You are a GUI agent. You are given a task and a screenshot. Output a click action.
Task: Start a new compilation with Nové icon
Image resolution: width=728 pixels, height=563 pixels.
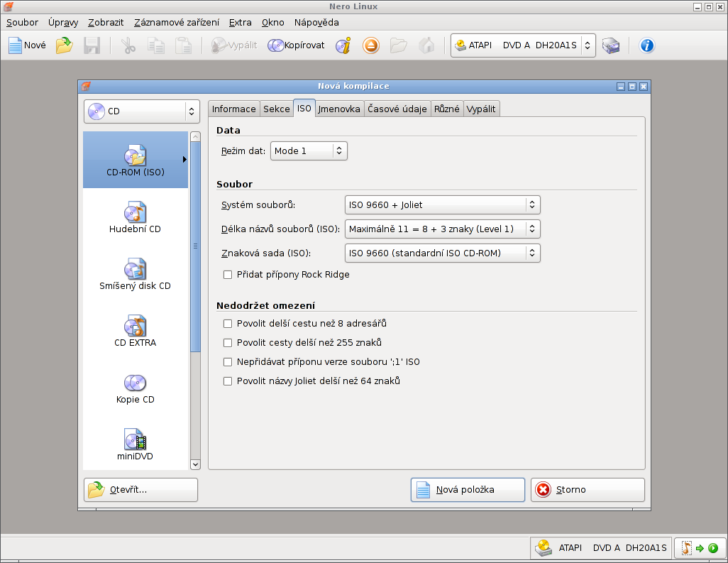pos(26,45)
